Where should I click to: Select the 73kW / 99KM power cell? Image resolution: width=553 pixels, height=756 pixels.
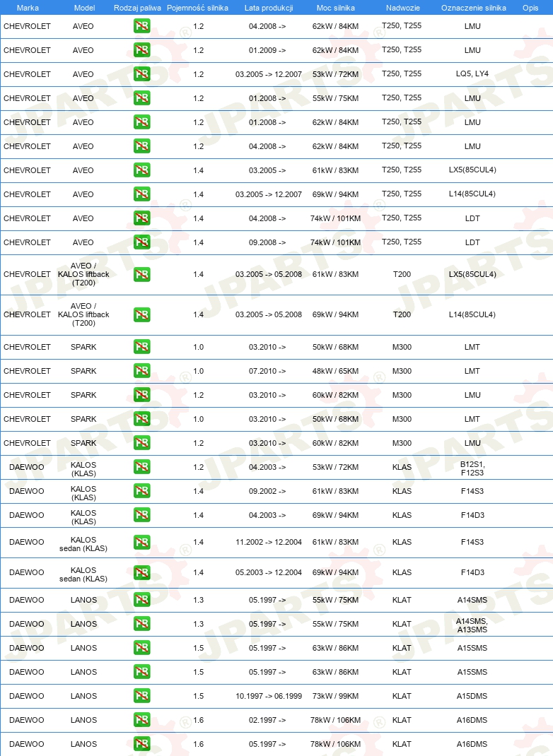[335, 696]
